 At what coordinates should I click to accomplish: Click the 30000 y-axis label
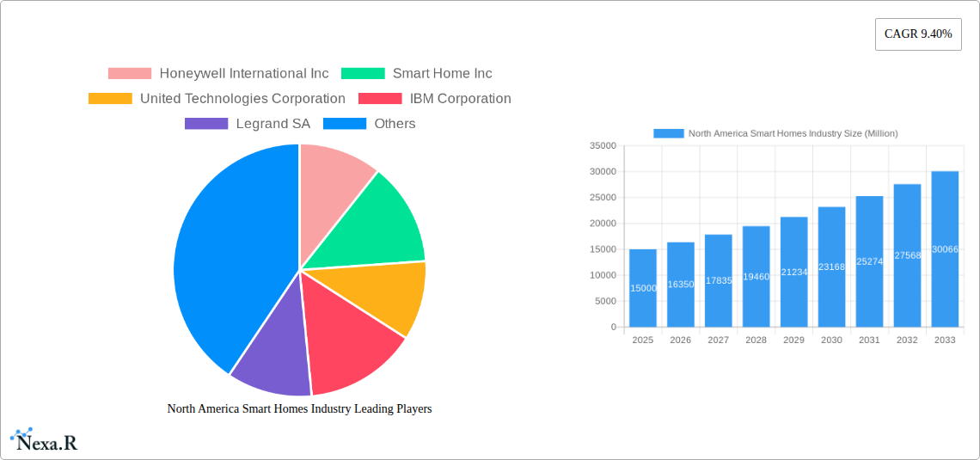coord(603,171)
